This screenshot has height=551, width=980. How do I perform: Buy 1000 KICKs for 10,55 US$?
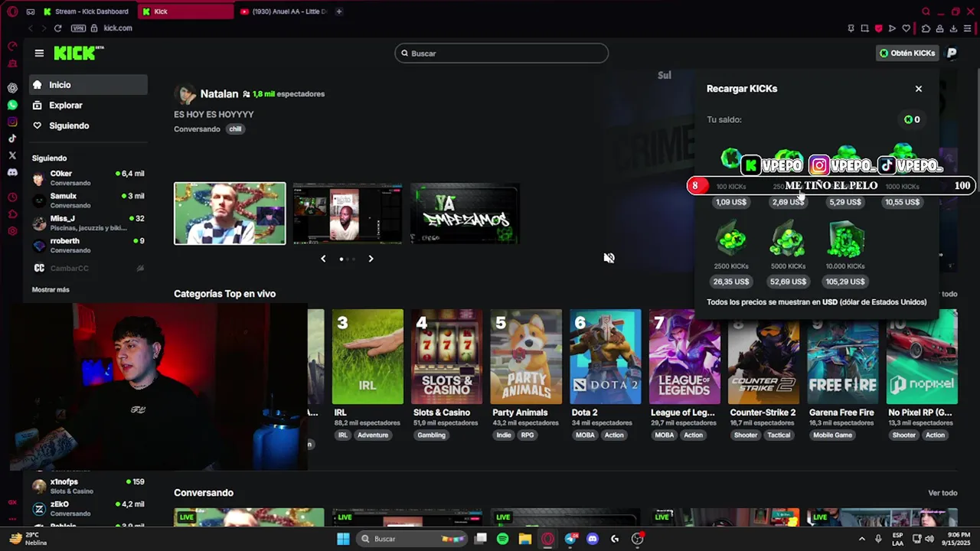pyautogui.click(x=902, y=202)
